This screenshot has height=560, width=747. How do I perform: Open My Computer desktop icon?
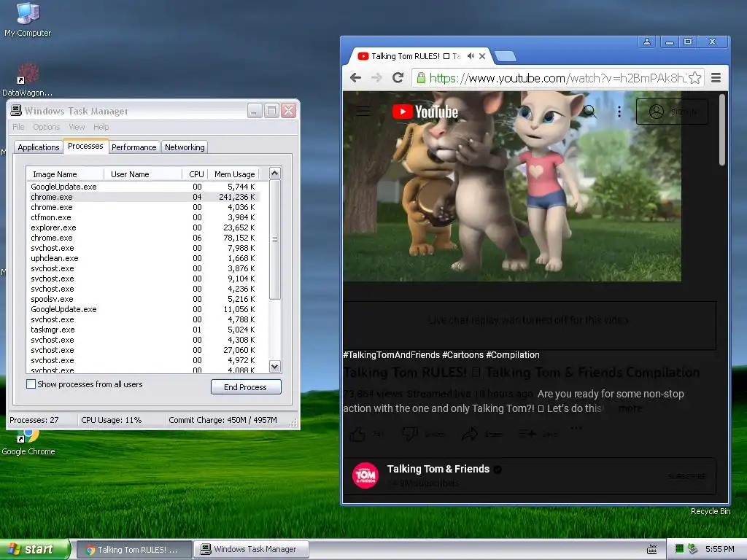(28, 20)
